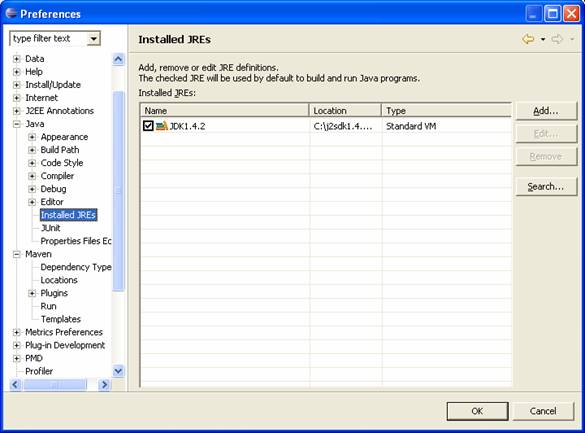The image size is (585, 433).
Task: Select Templates under Maven
Action: (x=60, y=319)
